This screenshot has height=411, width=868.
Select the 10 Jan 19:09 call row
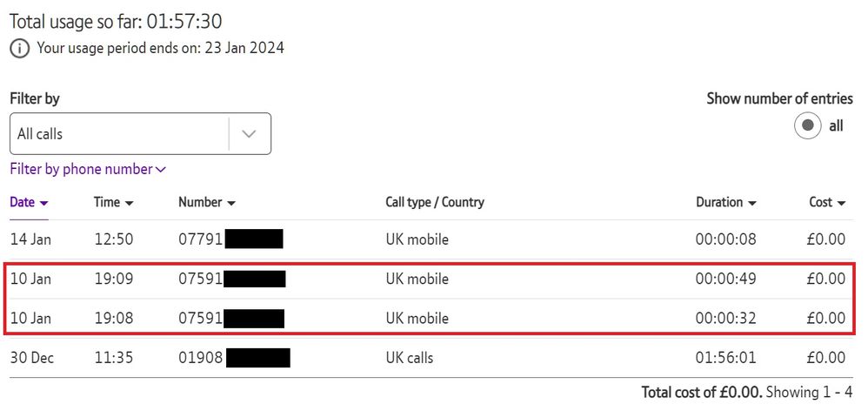pos(426,279)
